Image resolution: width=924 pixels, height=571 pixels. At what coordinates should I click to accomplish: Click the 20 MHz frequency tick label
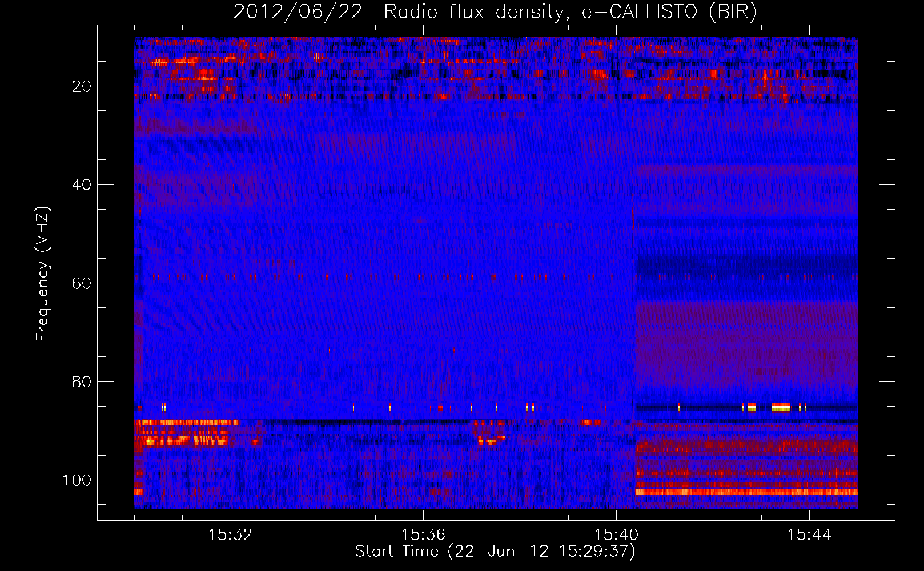coord(82,86)
